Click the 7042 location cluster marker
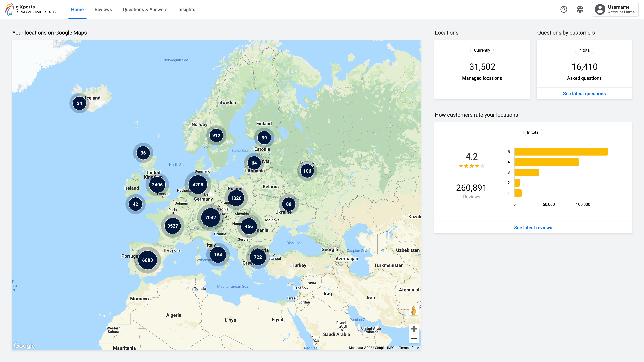644x362 pixels. [x=210, y=217]
